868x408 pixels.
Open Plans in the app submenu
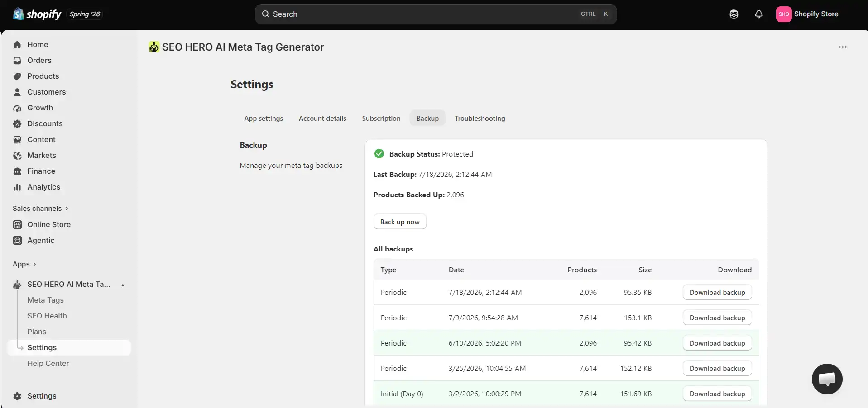(x=37, y=332)
